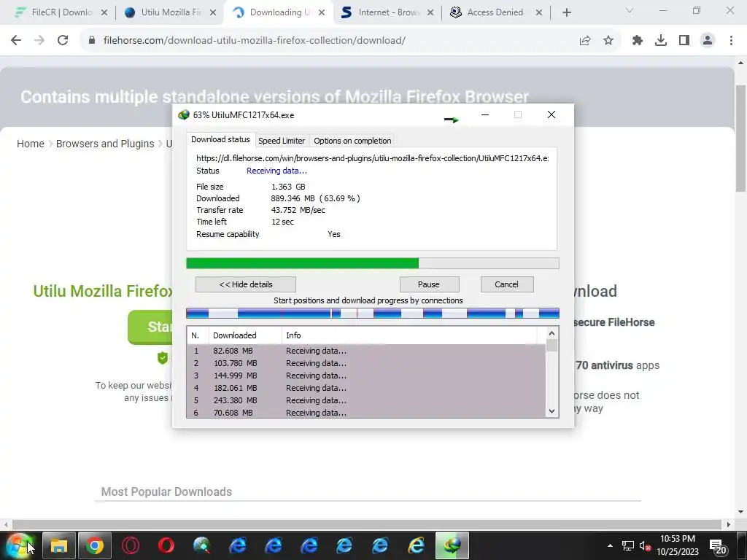747x560 pixels.
Task: Pause the download
Action: tap(429, 284)
